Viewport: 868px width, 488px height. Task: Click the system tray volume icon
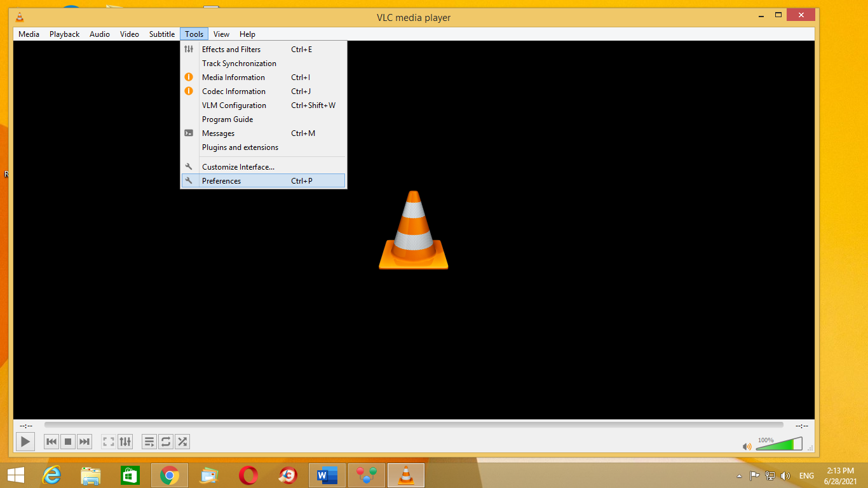click(785, 475)
